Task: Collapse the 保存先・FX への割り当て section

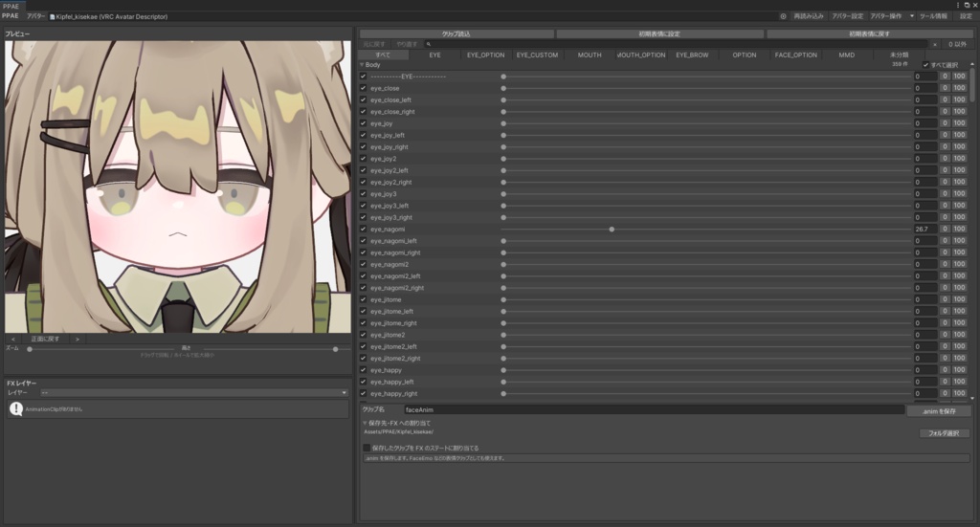Action: pos(365,424)
